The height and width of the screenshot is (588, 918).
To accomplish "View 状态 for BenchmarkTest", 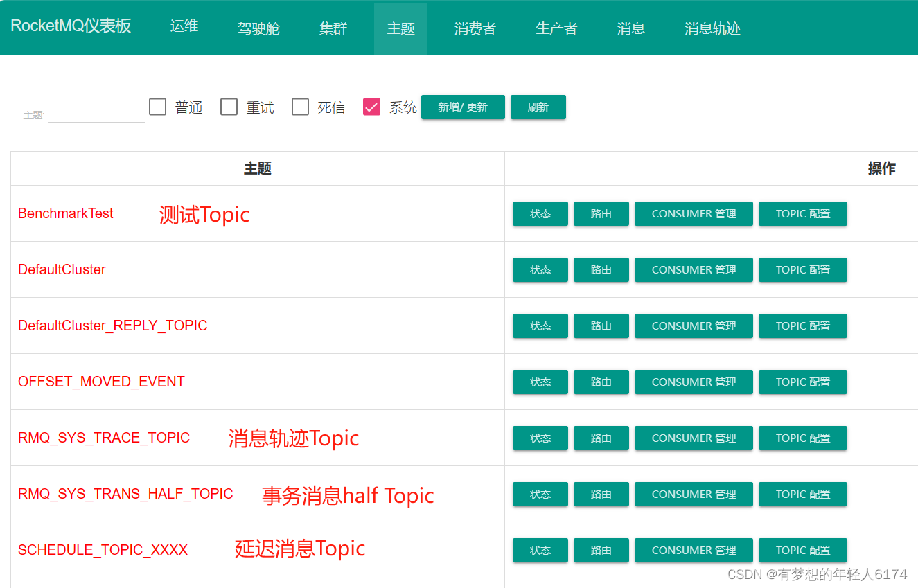I will click(540, 214).
